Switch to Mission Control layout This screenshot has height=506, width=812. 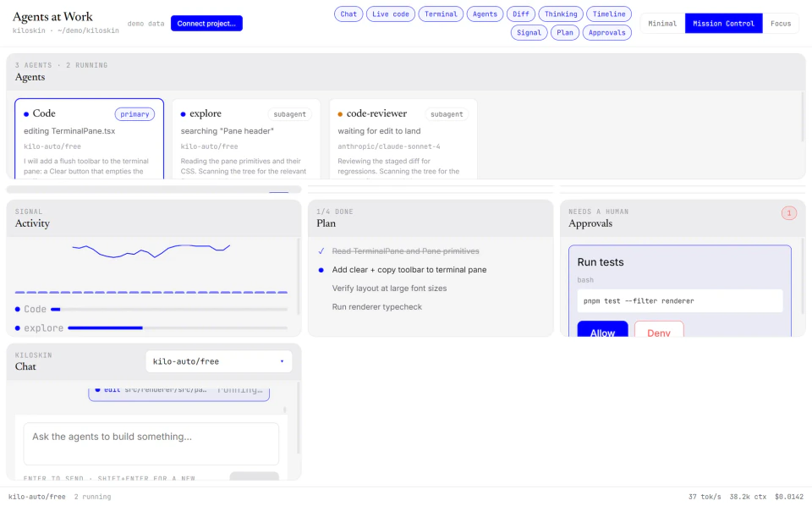(723, 24)
